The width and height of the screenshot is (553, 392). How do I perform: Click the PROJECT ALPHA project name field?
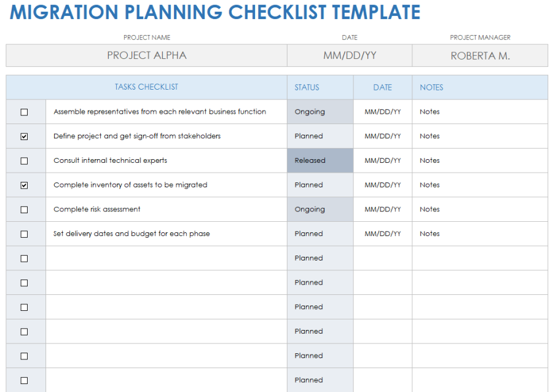[x=147, y=55]
